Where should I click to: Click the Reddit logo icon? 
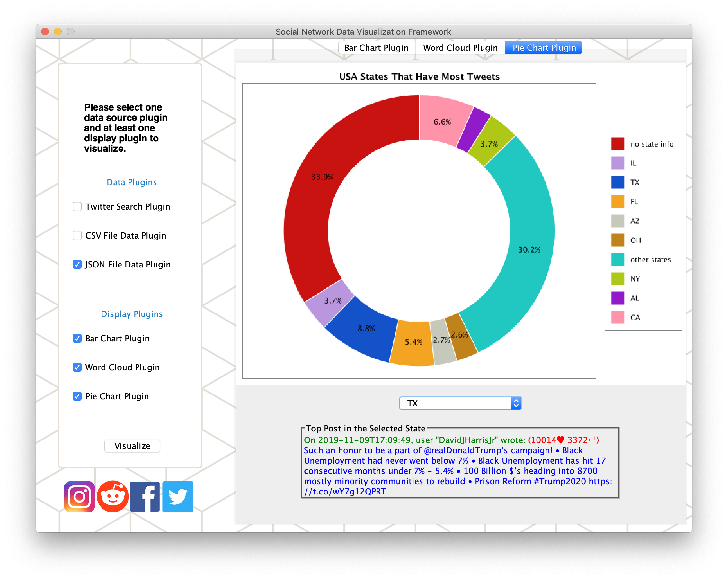113,496
